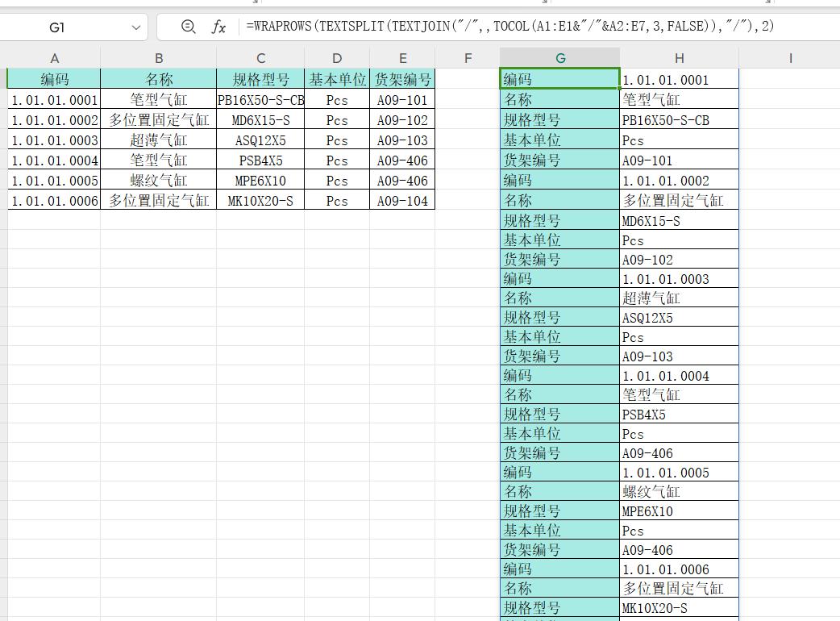Select column F header
The width and height of the screenshot is (840, 621).
click(x=468, y=58)
